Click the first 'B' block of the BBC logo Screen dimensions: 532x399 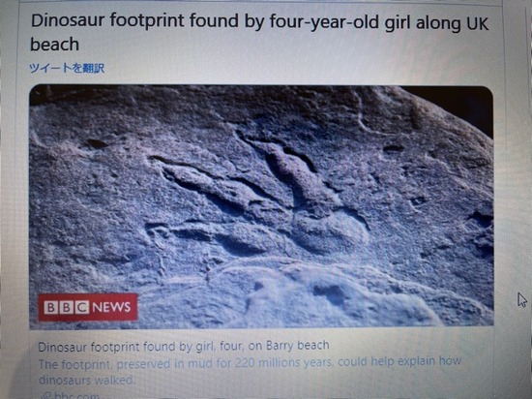[x=50, y=307]
